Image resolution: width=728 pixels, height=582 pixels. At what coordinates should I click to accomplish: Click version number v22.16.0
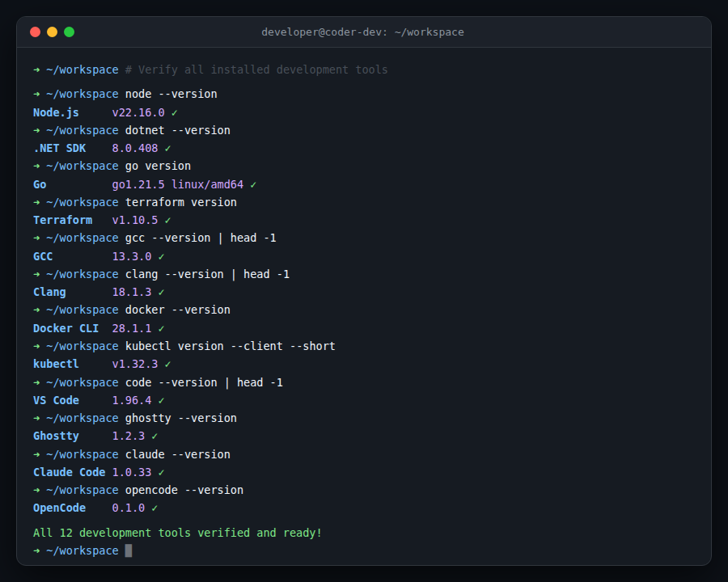click(138, 113)
